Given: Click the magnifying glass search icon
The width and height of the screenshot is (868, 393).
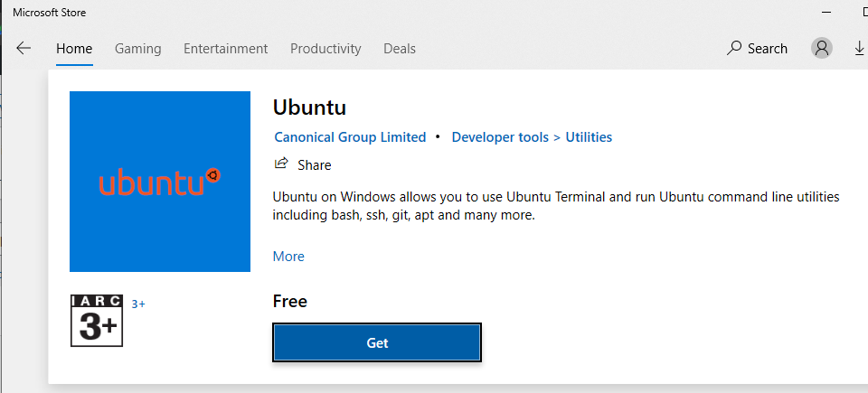Looking at the screenshot, I should 734,48.
